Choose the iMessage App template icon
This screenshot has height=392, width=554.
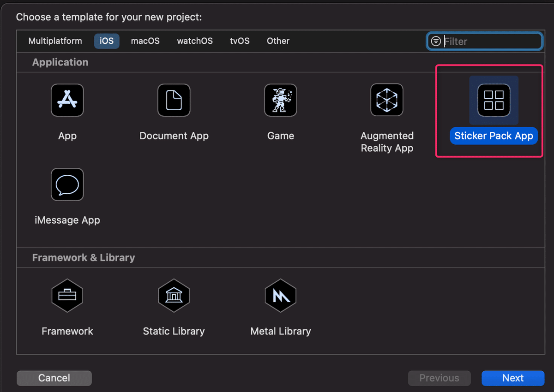point(67,184)
